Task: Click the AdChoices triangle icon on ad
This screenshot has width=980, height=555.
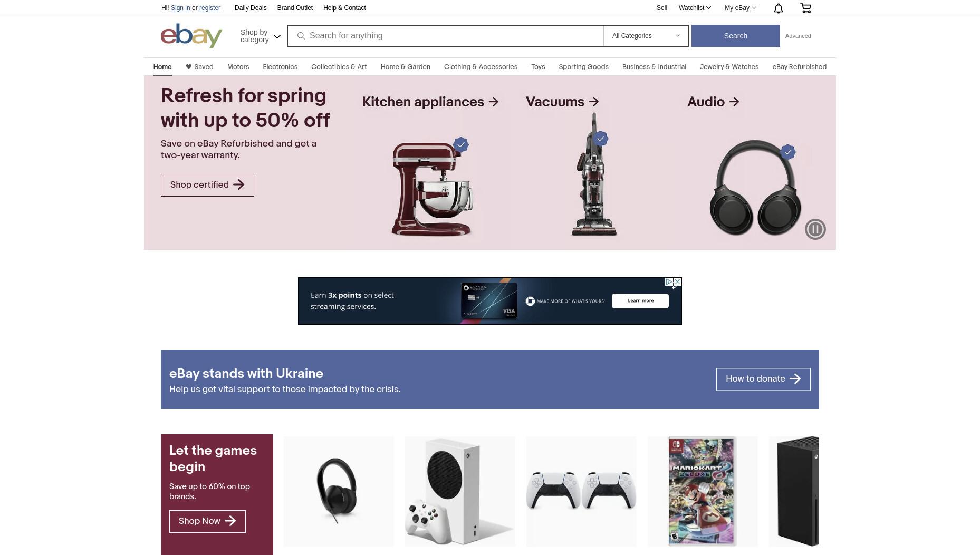Action: pos(669,282)
